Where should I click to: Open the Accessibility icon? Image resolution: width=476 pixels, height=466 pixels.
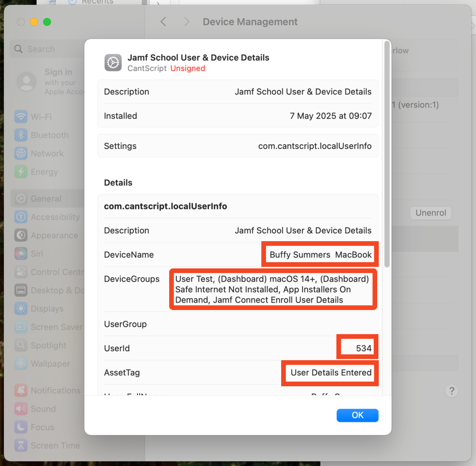pyautogui.click(x=21, y=217)
